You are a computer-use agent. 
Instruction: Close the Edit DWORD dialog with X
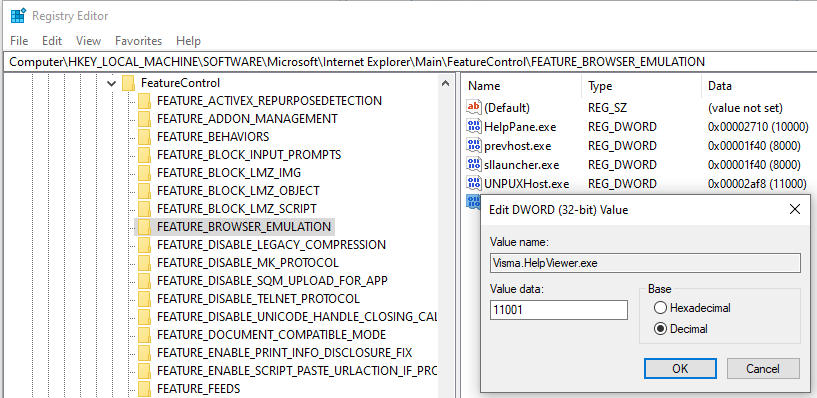(795, 210)
